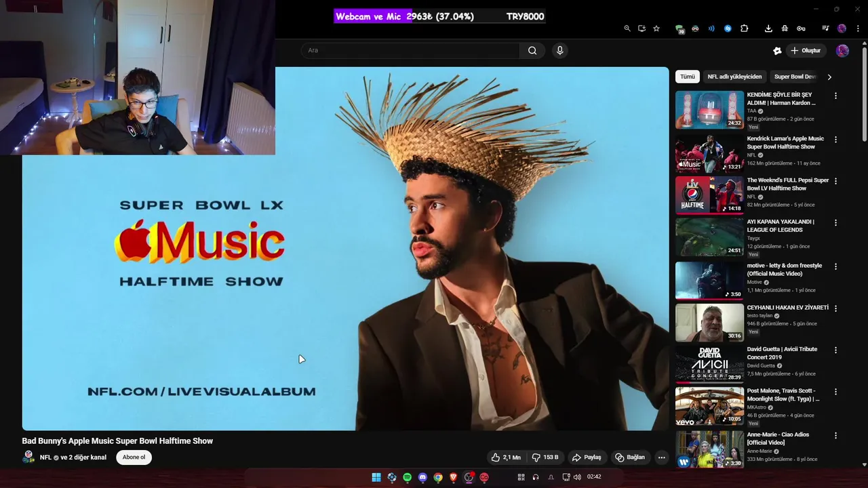Select the Super Bowl chip
The height and width of the screenshot is (488, 868).
point(795,77)
